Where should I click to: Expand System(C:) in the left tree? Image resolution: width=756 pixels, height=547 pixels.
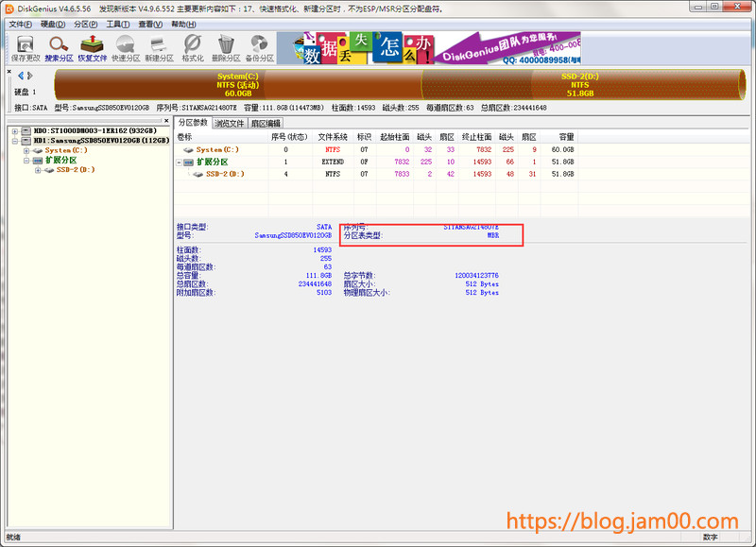(26, 150)
